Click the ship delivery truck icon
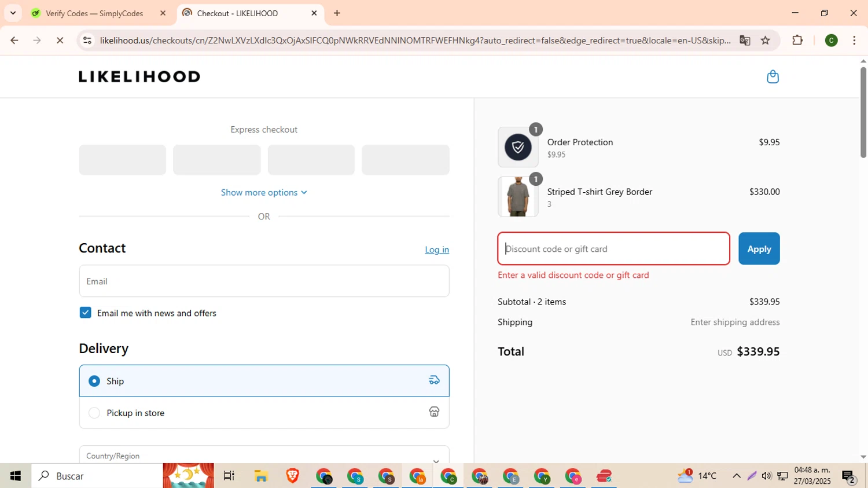 434,380
